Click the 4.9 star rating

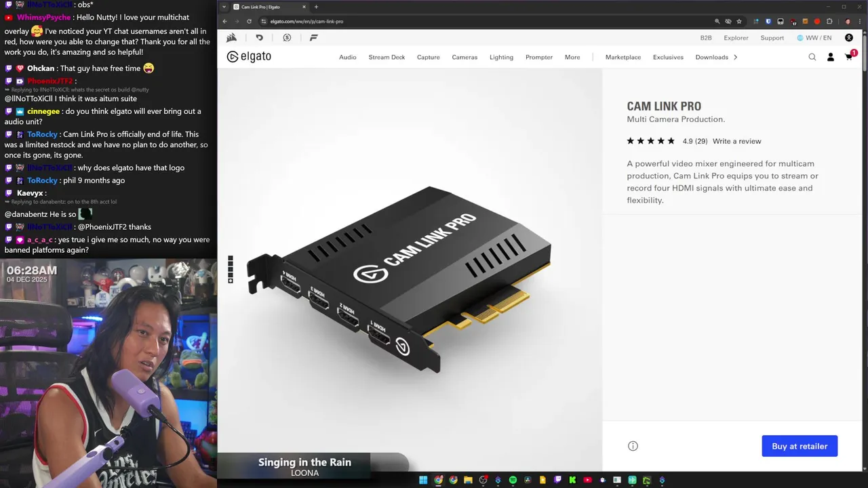(667, 141)
